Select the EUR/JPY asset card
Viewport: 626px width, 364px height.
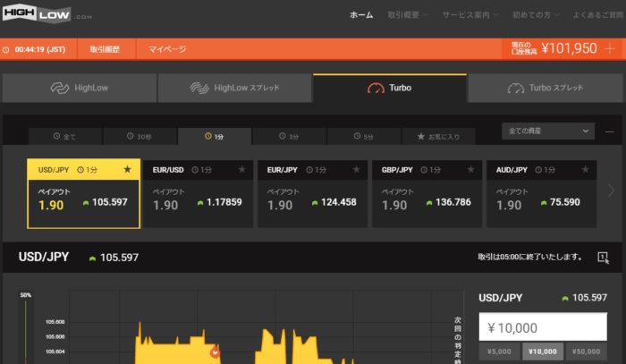[313, 193]
